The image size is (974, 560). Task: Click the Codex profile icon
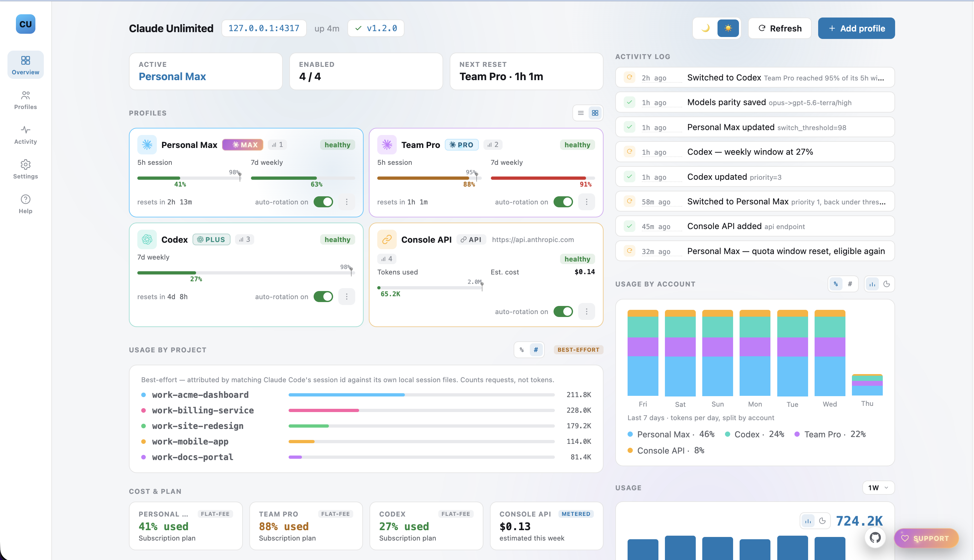(147, 239)
